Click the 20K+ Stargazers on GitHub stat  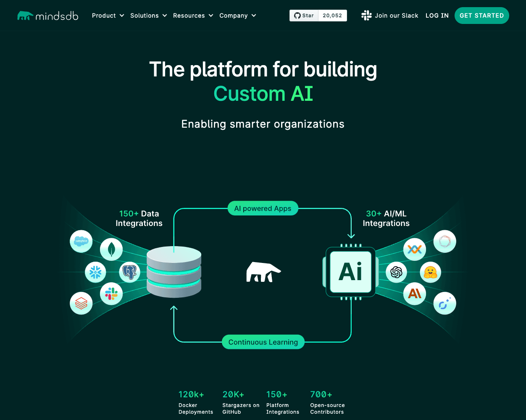coord(241,402)
